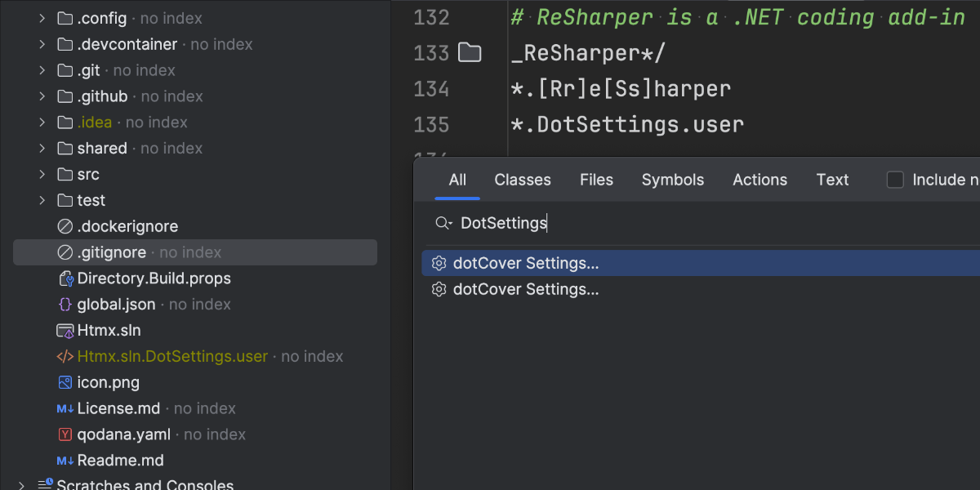980x490 pixels.
Task: Click the qodana.yaml file icon
Action: (65, 434)
